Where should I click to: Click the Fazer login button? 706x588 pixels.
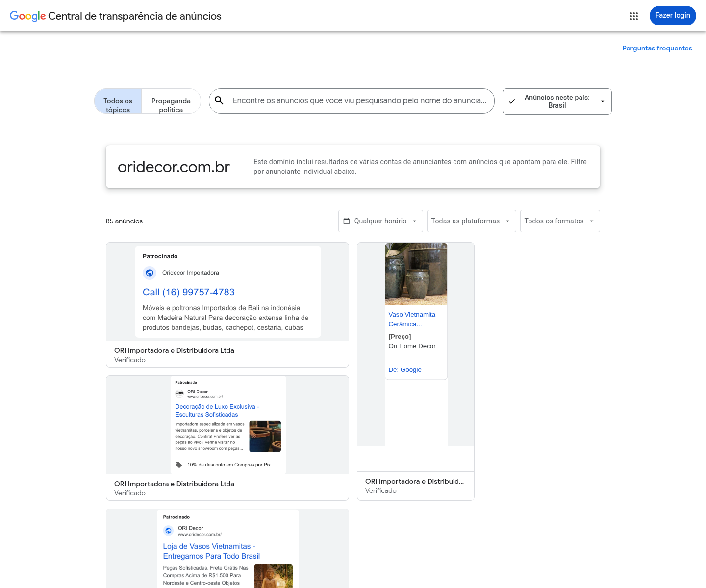(673, 16)
